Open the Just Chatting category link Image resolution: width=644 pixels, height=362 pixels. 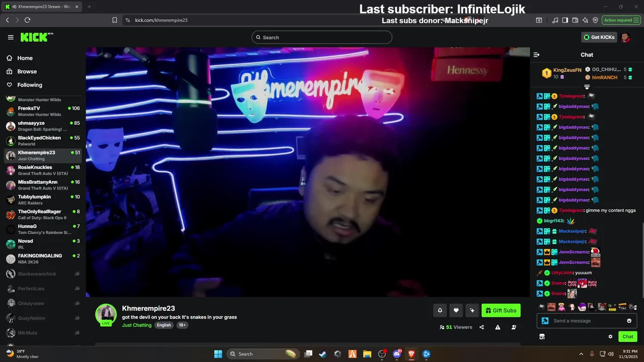pyautogui.click(x=137, y=325)
